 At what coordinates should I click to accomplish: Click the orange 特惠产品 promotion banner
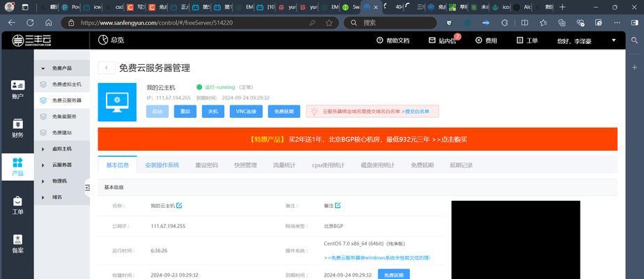pyautogui.click(x=358, y=139)
